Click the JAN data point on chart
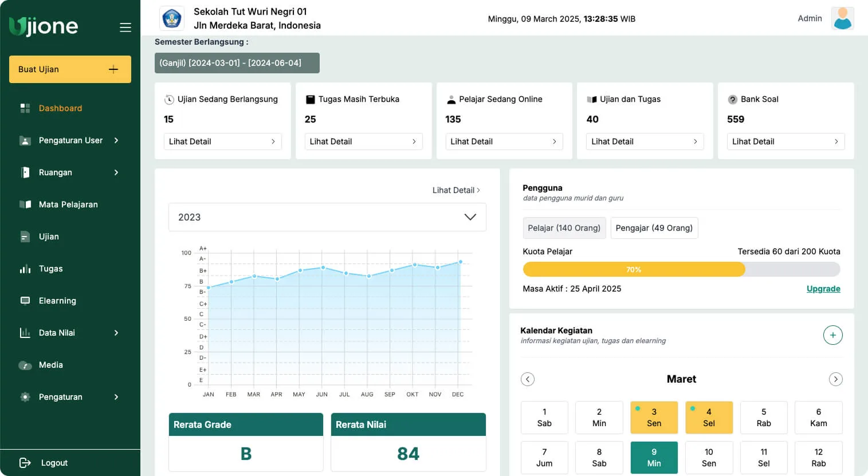 click(x=209, y=288)
